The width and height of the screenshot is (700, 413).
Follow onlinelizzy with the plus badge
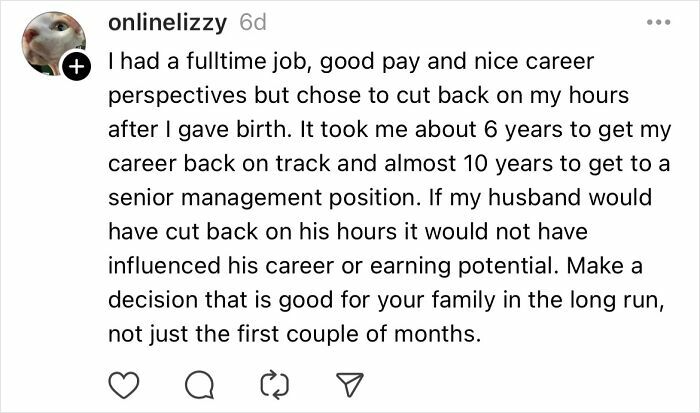tap(77, 68)
